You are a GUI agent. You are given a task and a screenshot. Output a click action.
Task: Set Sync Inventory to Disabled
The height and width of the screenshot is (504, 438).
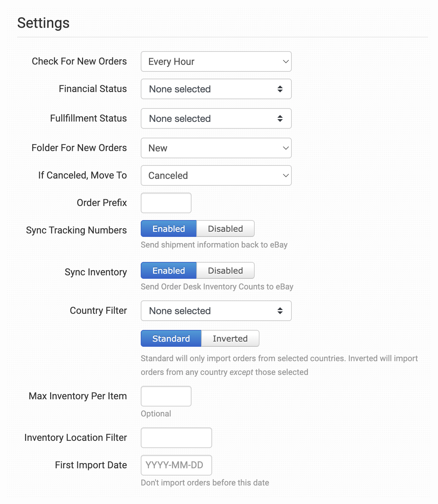pos(226,271)
